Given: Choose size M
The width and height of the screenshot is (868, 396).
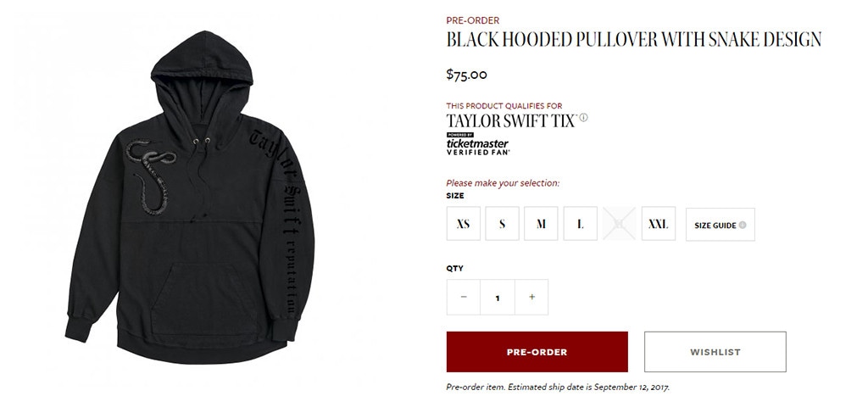Looking at the screenshot, I should (x=541, y=224).
